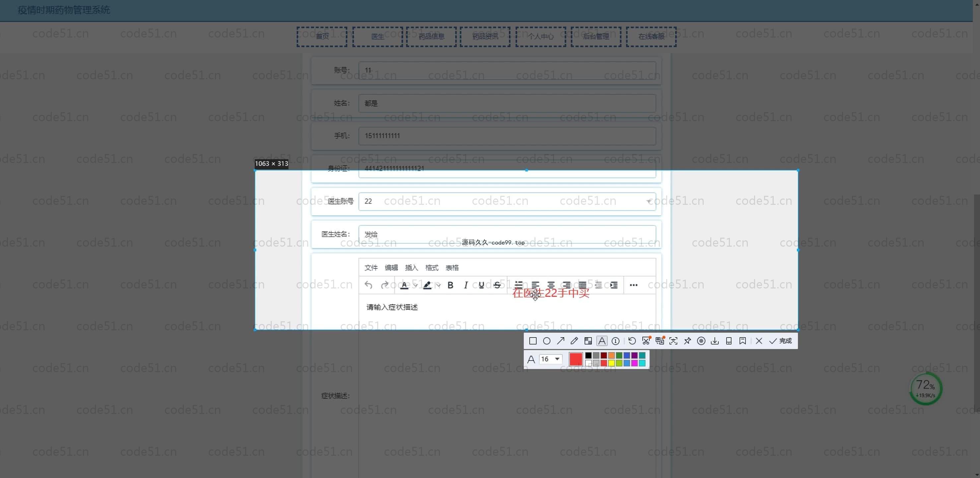
Task: Select the text annotation tool
Action: (601, 341)
